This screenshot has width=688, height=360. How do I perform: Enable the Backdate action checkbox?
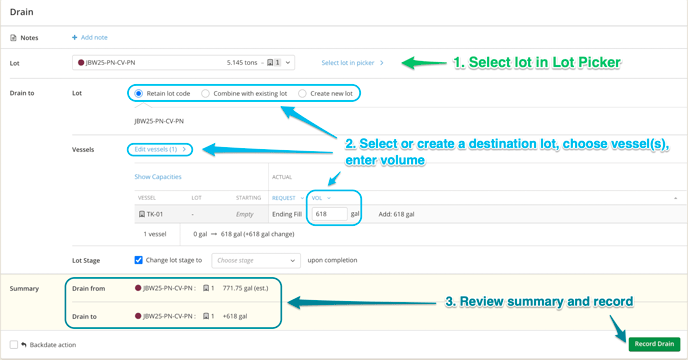point(14,345)
